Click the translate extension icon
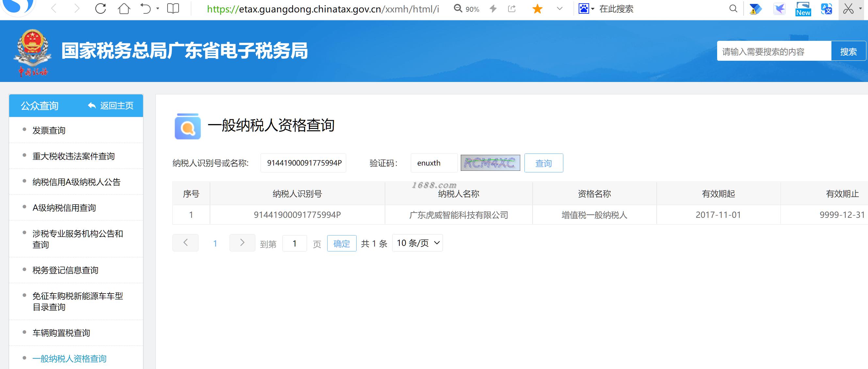The image size is (868, 369). pyautogui.click(x=826, y=9)
